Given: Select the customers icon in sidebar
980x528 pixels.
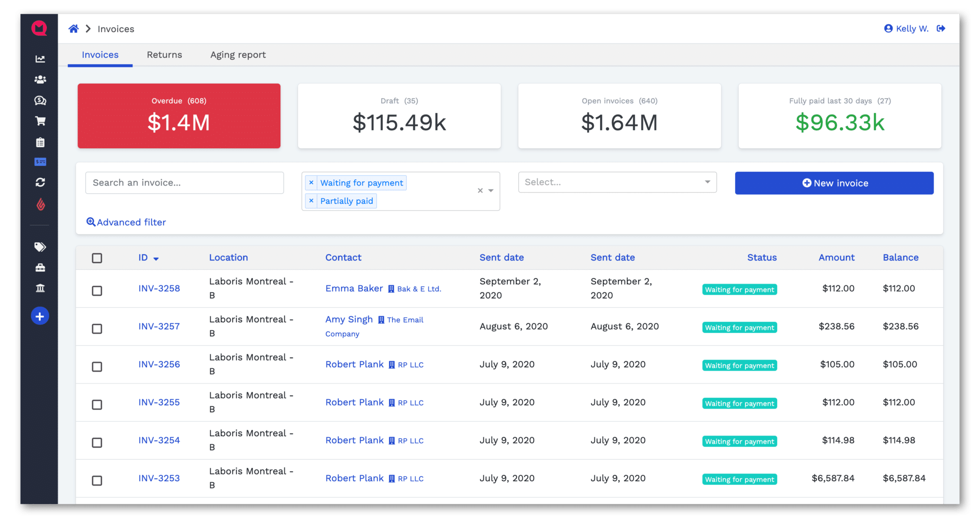Looking at the screenshot, I should click(40, 79).
